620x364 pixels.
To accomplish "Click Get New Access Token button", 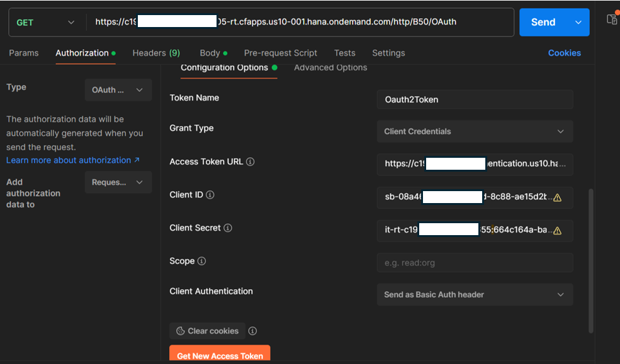I will click(220, 354).
